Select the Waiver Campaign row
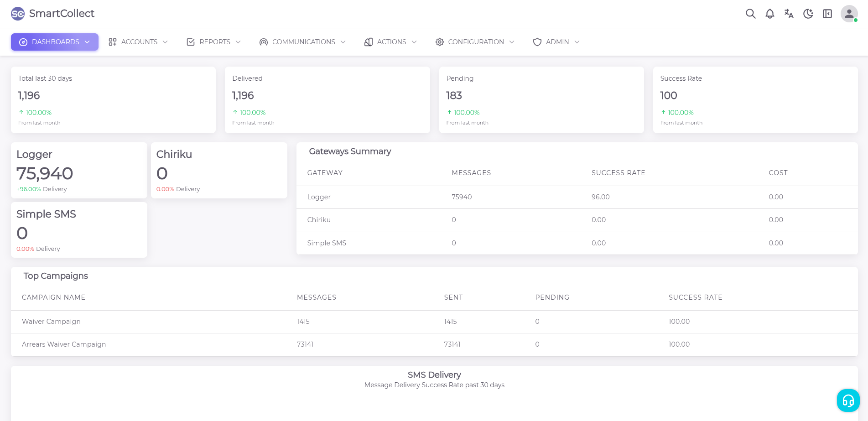 coord(51,322)
